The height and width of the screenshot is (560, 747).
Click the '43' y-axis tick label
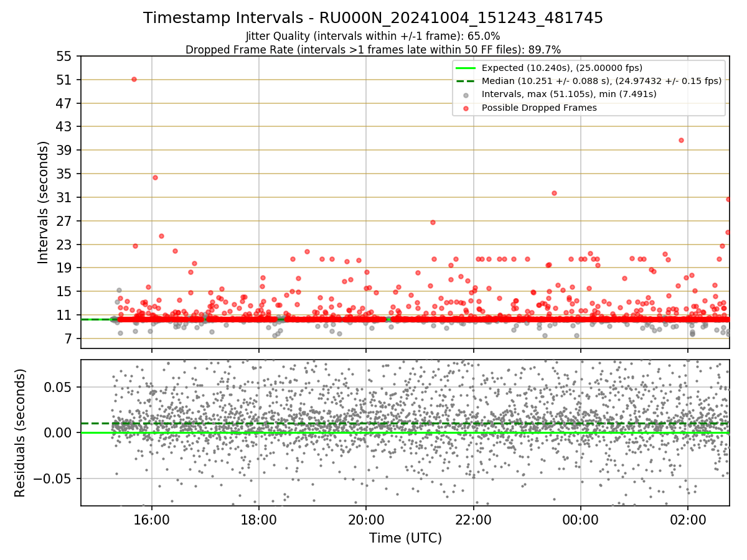click(x=65, y=127)
